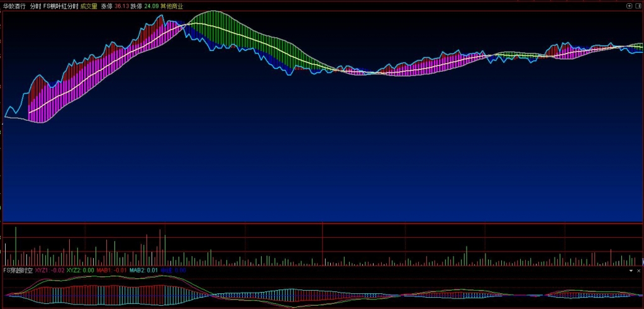
Task: Select the XYZ2 indicator value label
Action: [80, 270]
